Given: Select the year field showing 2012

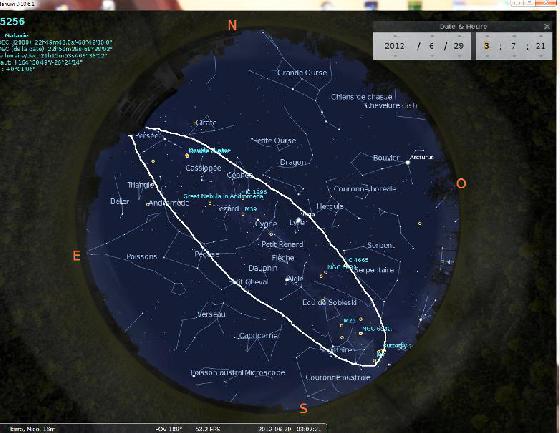Looking at the screenshot, I should [395, 46].
